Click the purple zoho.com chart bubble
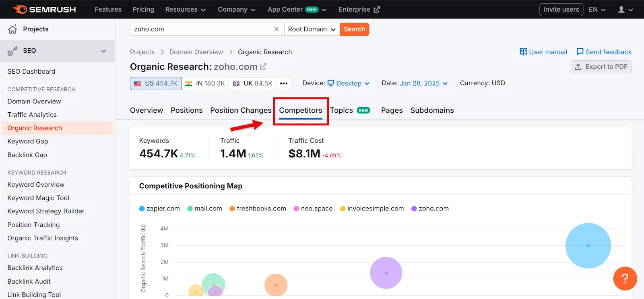 [x=386, y=273]
